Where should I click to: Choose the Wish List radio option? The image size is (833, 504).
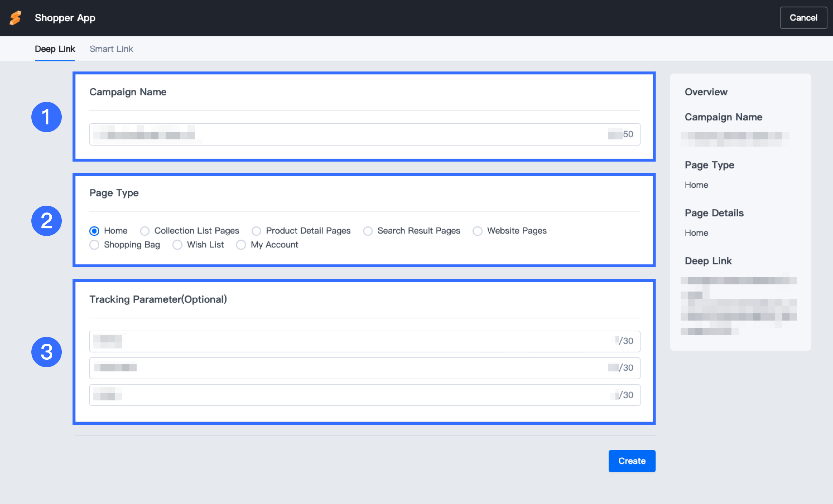pyautogui.click(x=177, y=244)
